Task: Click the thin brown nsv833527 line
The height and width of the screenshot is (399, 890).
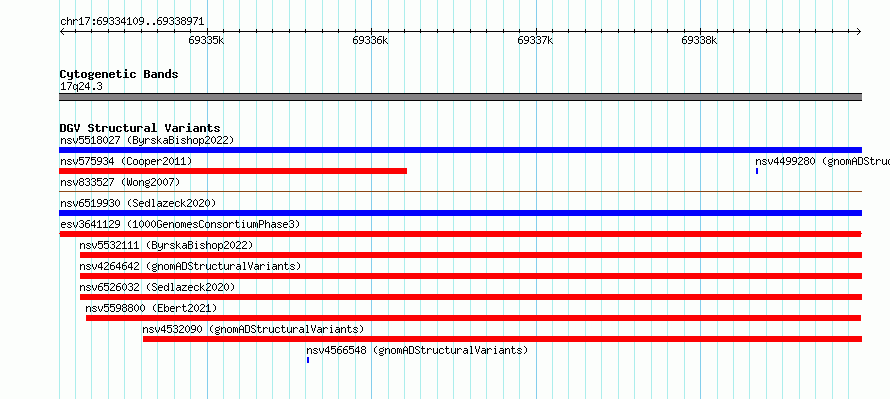Action: click(460, 192)
